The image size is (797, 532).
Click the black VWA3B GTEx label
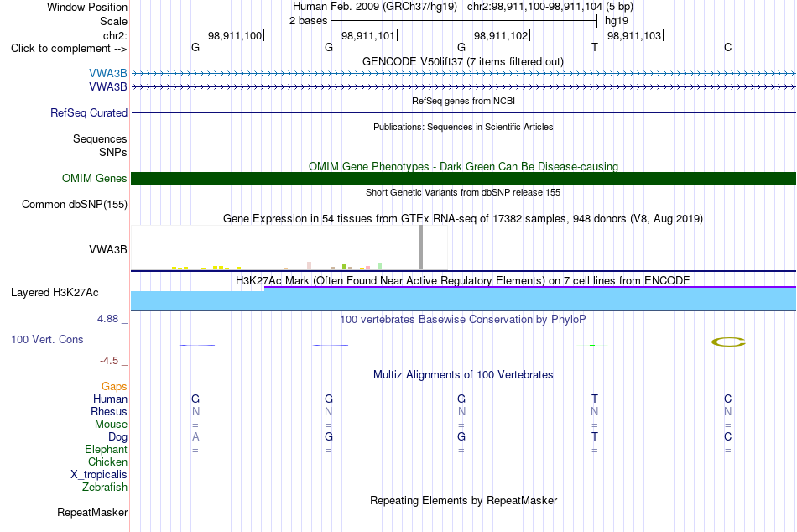(x=107, y=250)
